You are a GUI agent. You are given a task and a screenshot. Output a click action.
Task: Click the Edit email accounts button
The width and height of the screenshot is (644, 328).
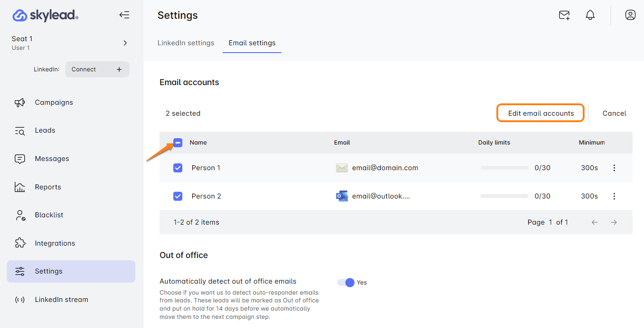click(x=541, y=113)
